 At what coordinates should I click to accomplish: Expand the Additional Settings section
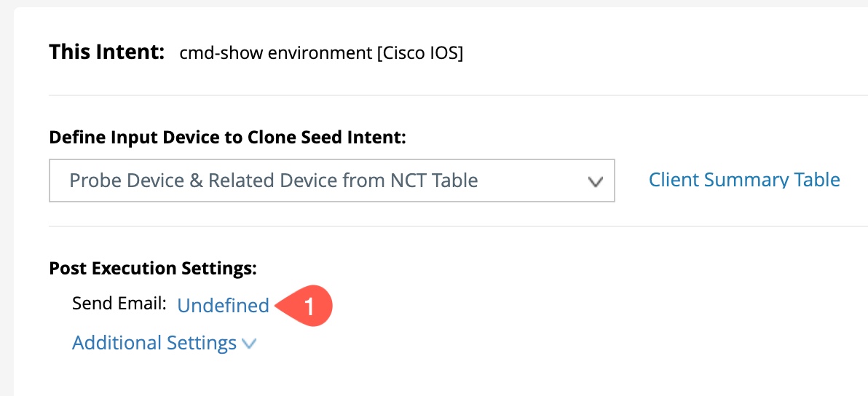click(154, 343)
